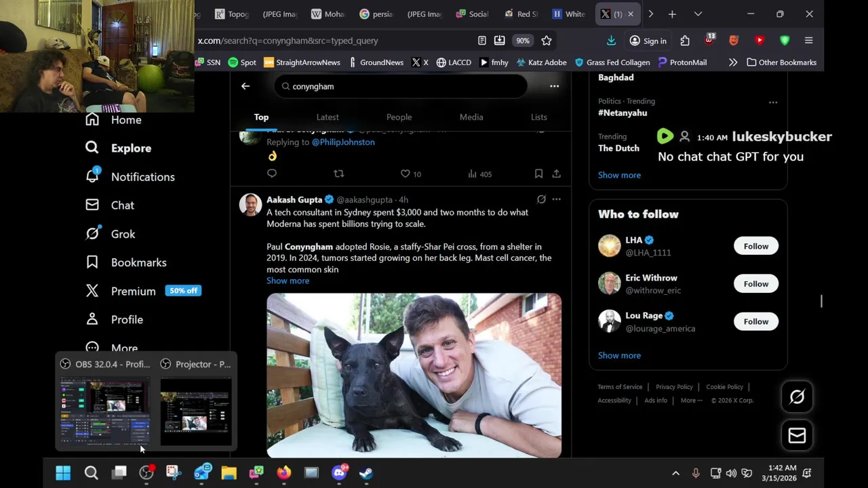Open @PhilipJohnston mention link
The image size is (868, 488).
pyautogui.click(x=343, y=142)
